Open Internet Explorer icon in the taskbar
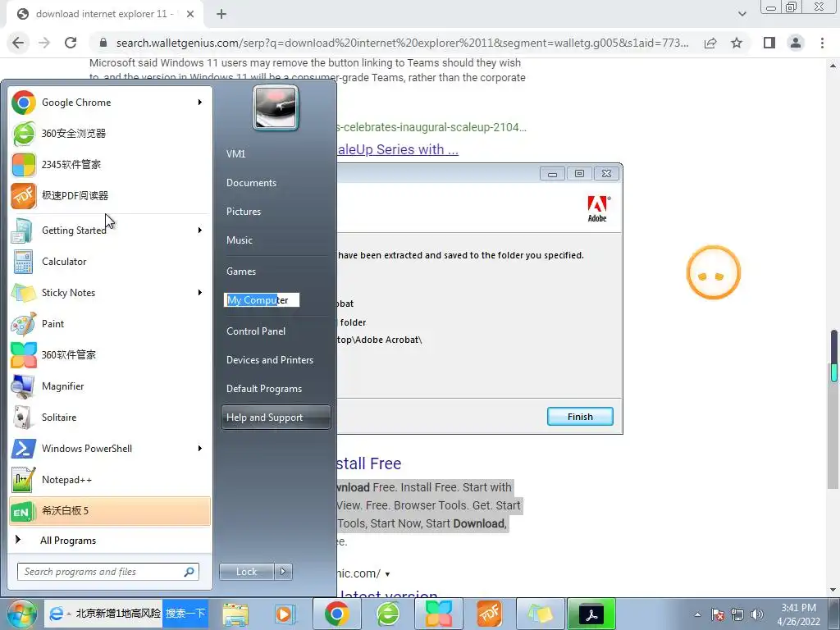The image size is (840, 630). (56, 614)
